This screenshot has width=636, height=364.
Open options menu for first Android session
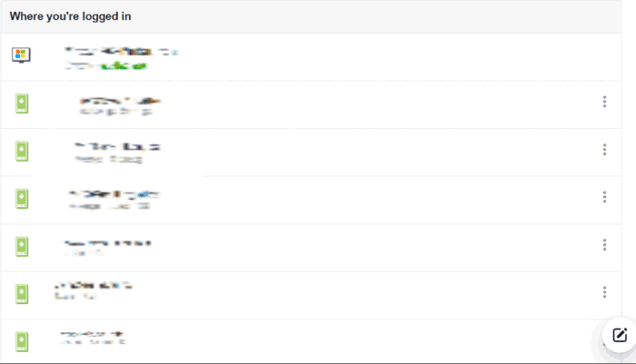tap(604, 102)
